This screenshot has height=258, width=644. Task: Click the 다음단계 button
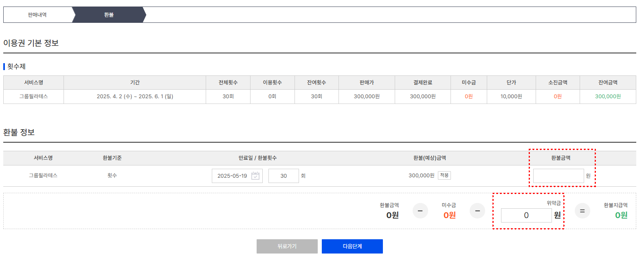(352, 246)
